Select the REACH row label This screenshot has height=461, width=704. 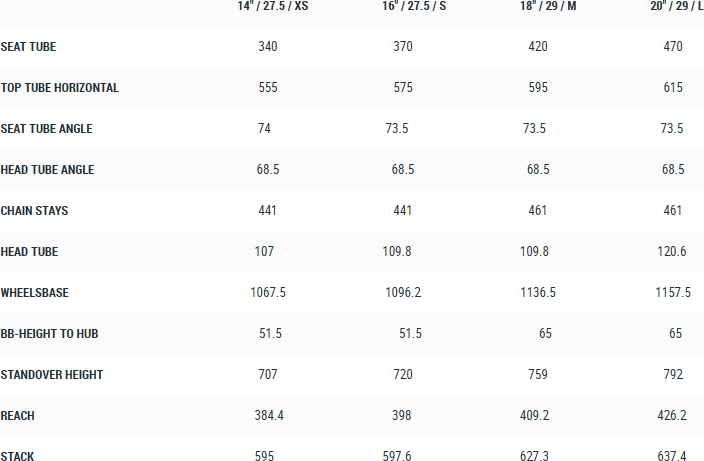pyautogui.click(x=18, y=416)
